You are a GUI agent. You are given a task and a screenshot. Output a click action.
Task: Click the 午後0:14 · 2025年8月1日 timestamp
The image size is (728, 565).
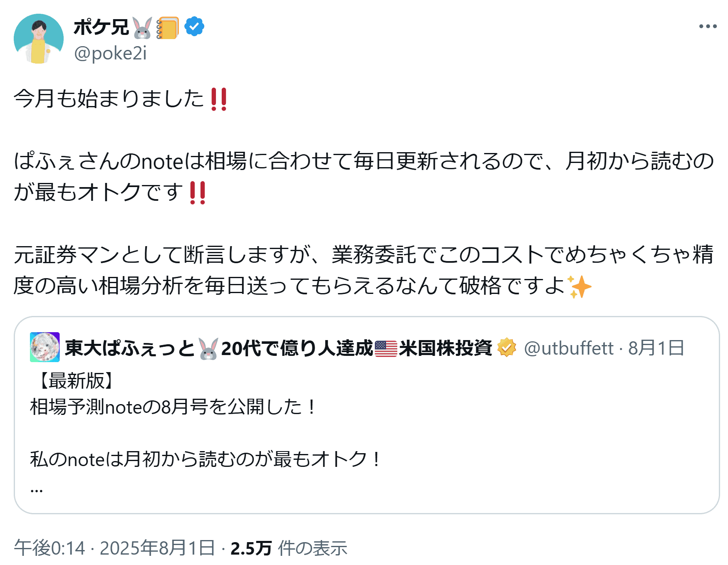pos(114,548)
